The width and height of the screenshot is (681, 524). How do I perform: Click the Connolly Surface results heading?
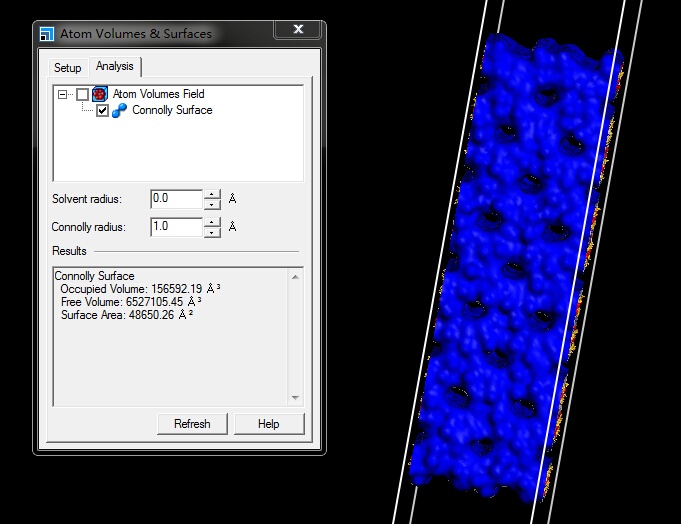point(94,276)
